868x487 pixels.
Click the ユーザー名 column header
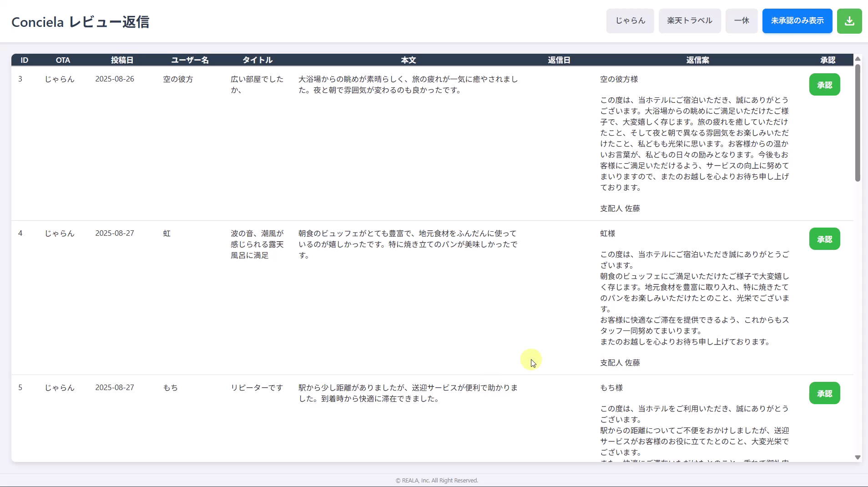(190, 60)
